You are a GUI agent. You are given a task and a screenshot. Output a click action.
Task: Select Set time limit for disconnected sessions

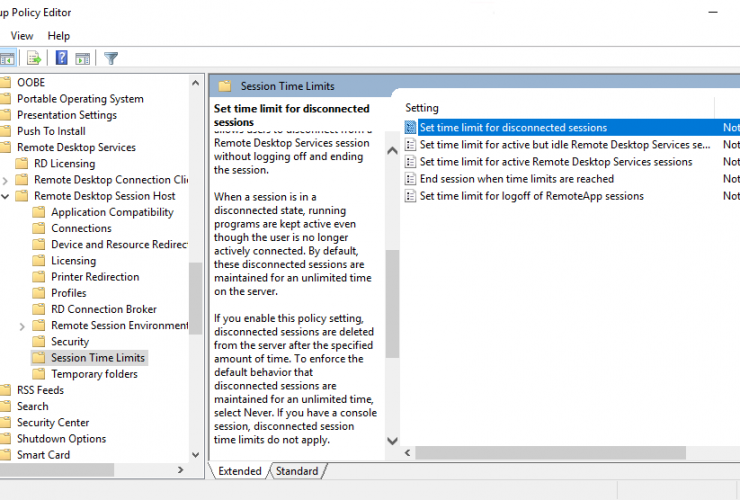click(x=512, y=128)
